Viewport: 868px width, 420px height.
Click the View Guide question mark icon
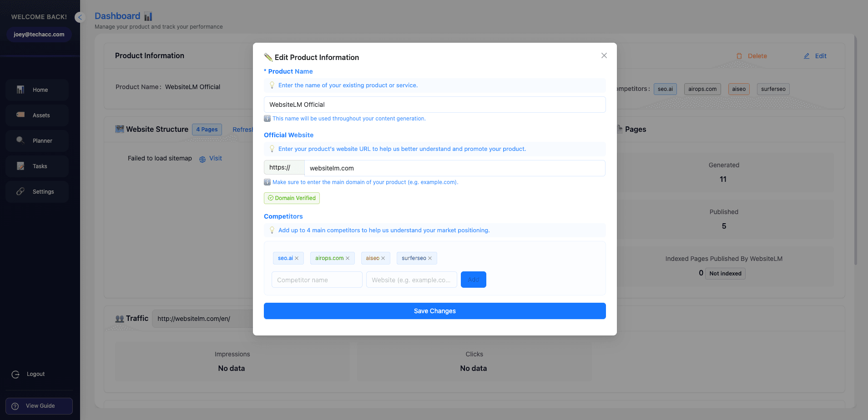click(15, 406)
